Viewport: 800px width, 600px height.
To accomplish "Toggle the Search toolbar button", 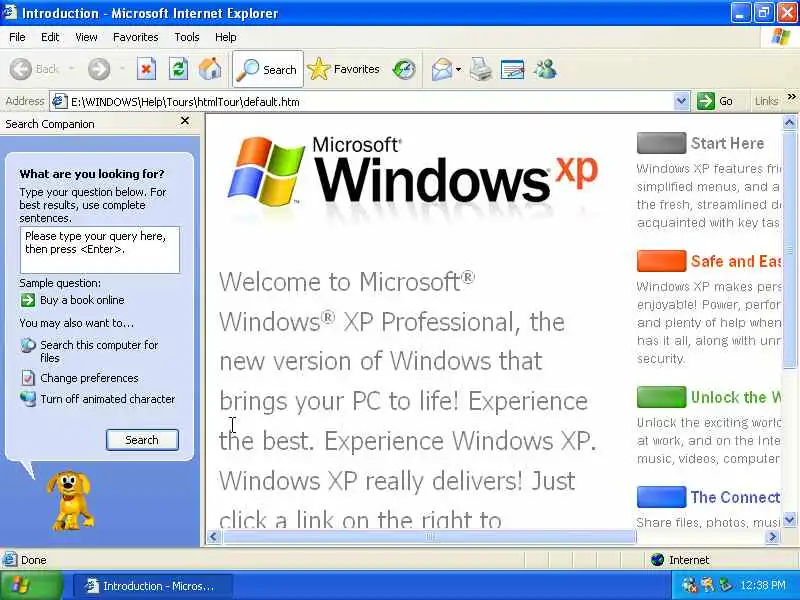I will point(268,69).
